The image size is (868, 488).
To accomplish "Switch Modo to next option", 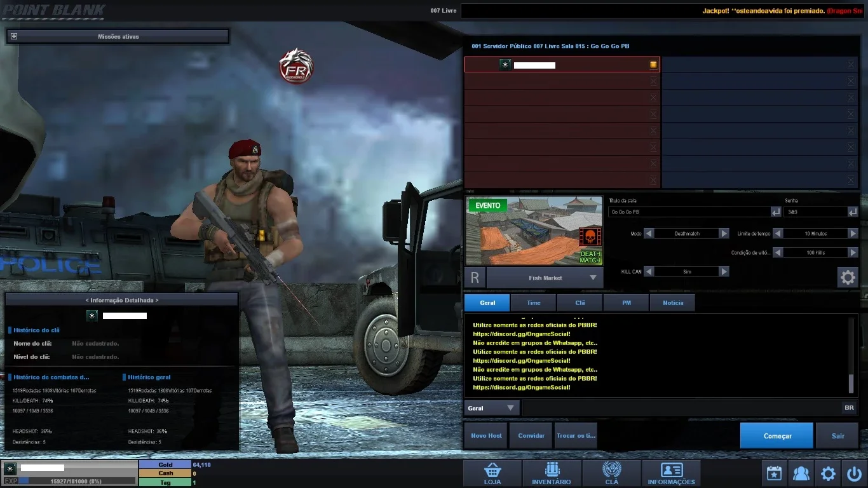I will click(724, 234).
